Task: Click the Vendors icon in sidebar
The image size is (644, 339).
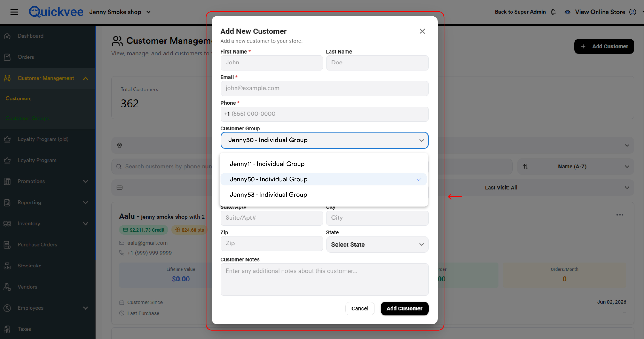Action: point(7,287)
